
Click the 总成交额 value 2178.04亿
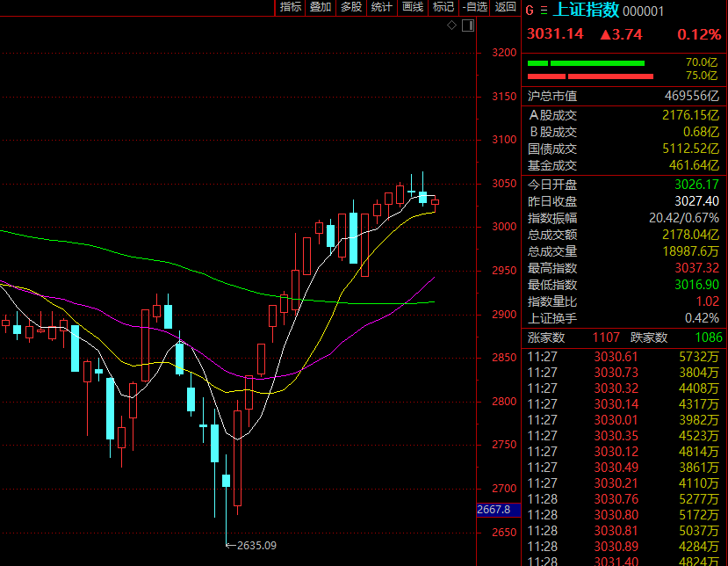[690, 235]
